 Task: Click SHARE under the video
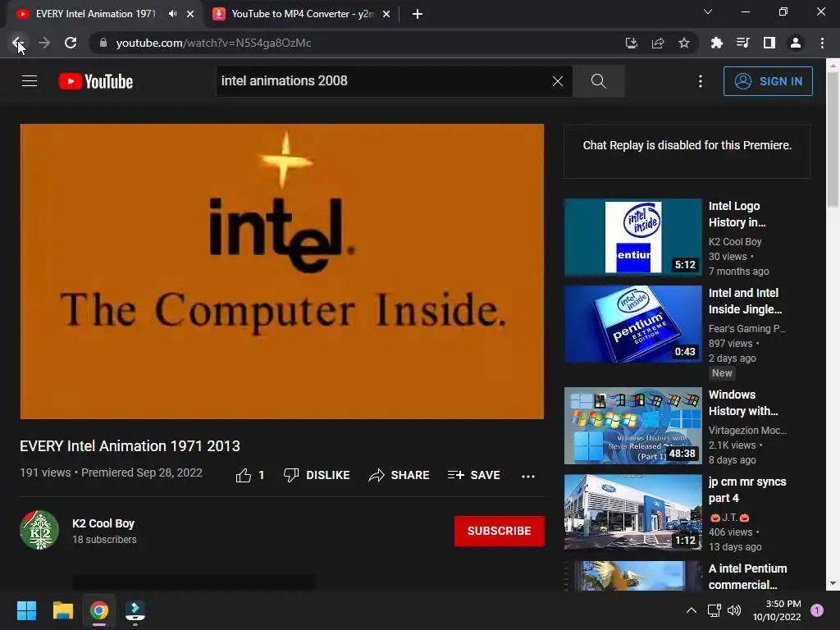pos(399,475)
